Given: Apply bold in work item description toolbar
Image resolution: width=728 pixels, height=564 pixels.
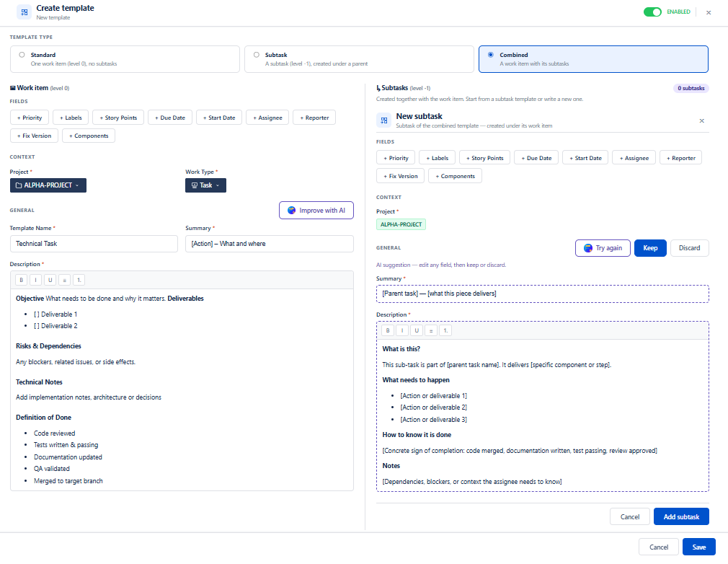Looking at the screenshot, I should [22, 280].
